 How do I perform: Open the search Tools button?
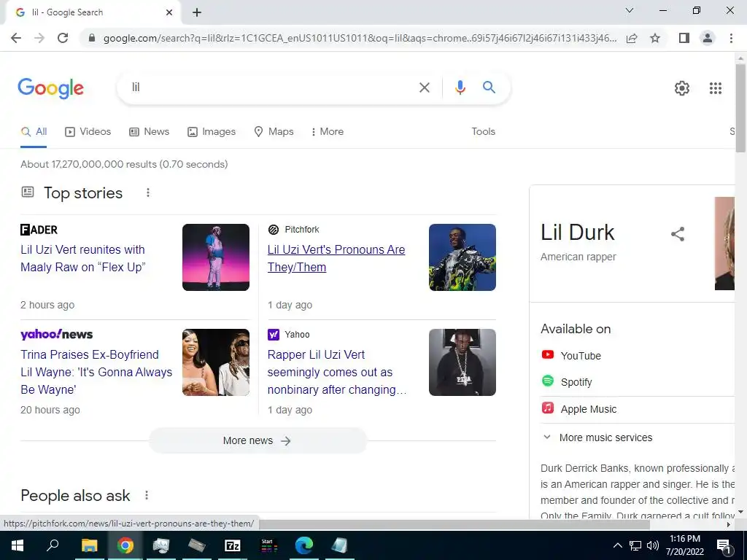[483, 131]
